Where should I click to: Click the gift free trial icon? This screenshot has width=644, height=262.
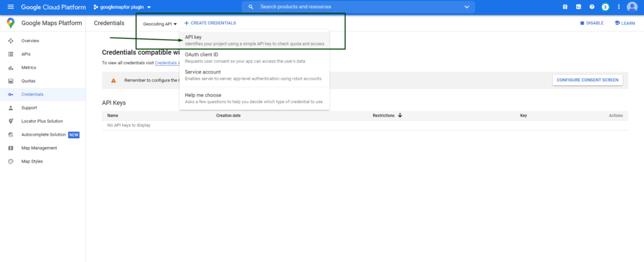(565, 7)
